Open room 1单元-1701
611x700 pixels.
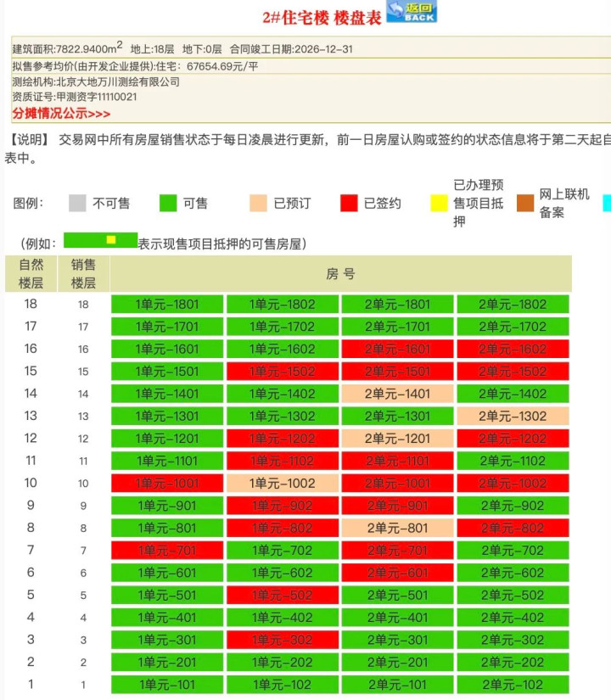167,327
